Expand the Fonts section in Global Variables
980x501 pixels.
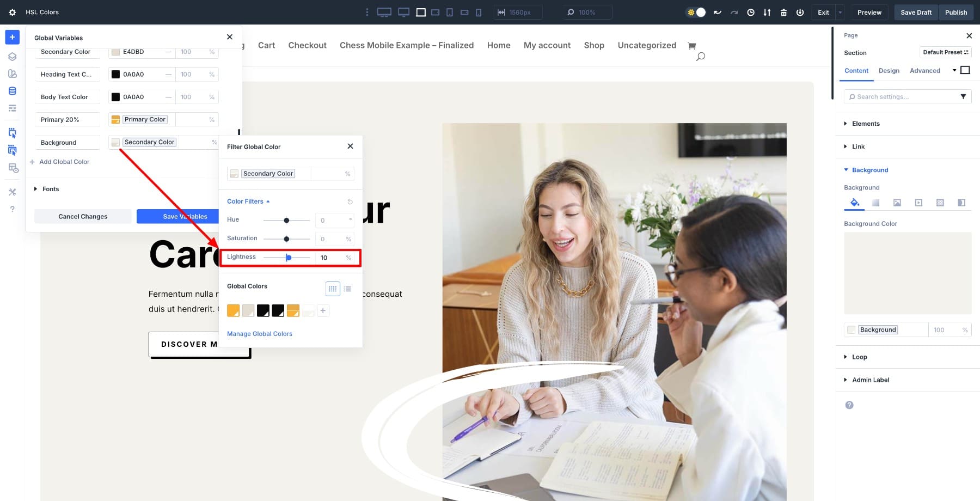tap(51, 189)
